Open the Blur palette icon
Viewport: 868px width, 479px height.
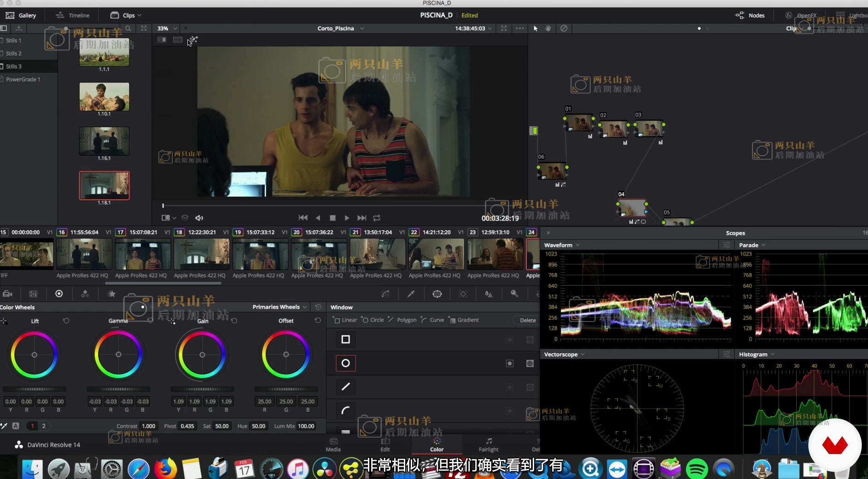(x=489, y=294)
